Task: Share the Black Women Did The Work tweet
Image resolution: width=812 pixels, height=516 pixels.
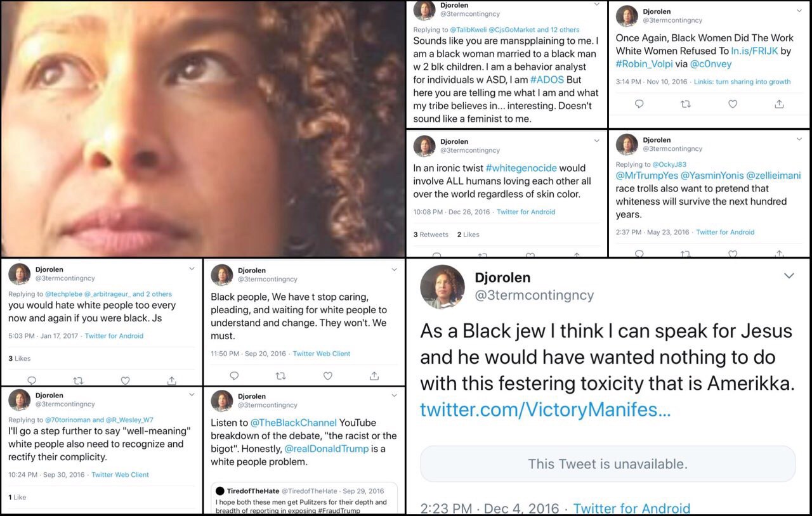Action: 780,104
